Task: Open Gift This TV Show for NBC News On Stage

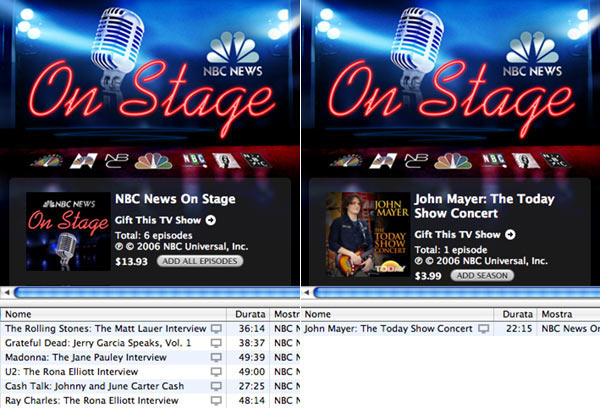Action: click(159, 220)
